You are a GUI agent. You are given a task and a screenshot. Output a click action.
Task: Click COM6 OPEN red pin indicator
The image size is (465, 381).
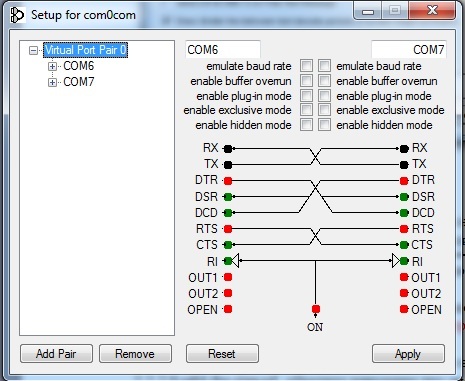tap(228, 309)
